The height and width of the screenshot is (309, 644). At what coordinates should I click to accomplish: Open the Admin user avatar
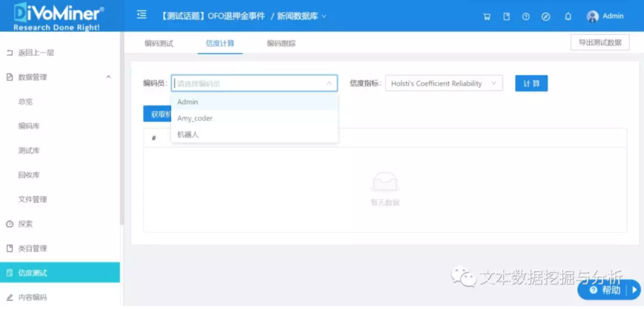pos(592,16)
